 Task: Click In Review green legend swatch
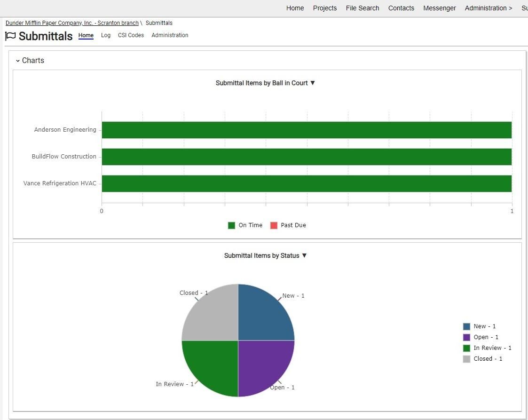[466, 348]
